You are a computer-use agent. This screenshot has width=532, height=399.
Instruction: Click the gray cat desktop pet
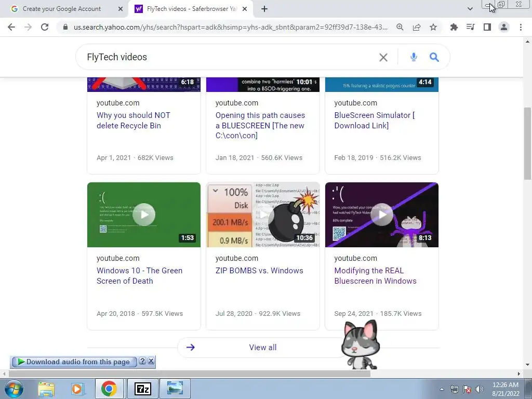click(x=360, y=344)
